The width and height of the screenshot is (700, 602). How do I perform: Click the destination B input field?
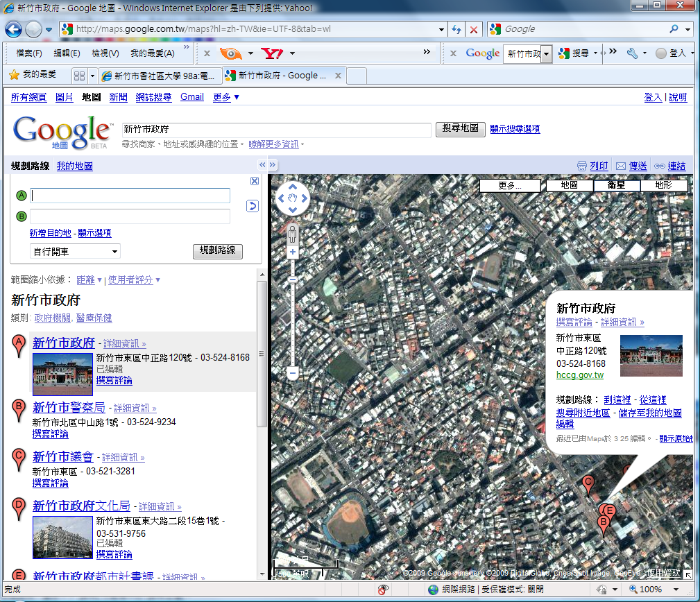(130, 216)
